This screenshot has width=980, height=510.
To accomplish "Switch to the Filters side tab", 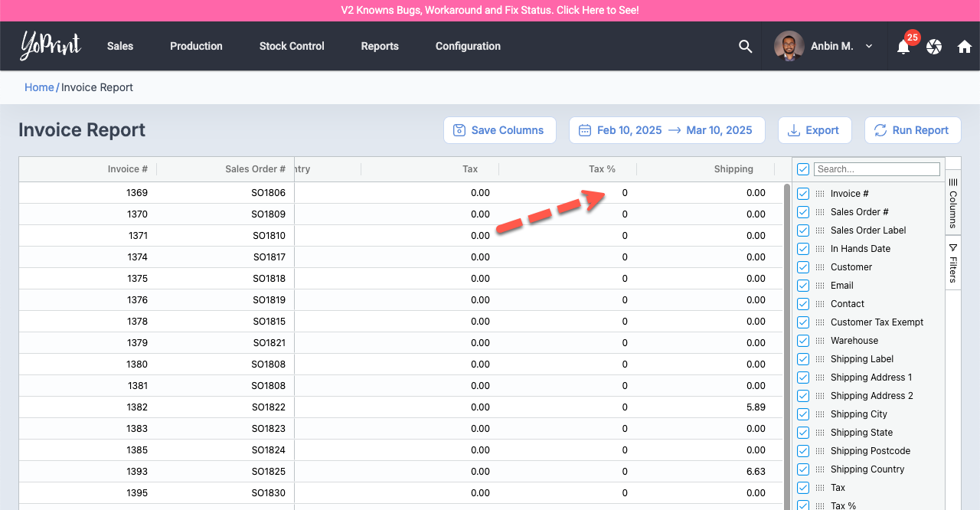I will coord(953,263).
